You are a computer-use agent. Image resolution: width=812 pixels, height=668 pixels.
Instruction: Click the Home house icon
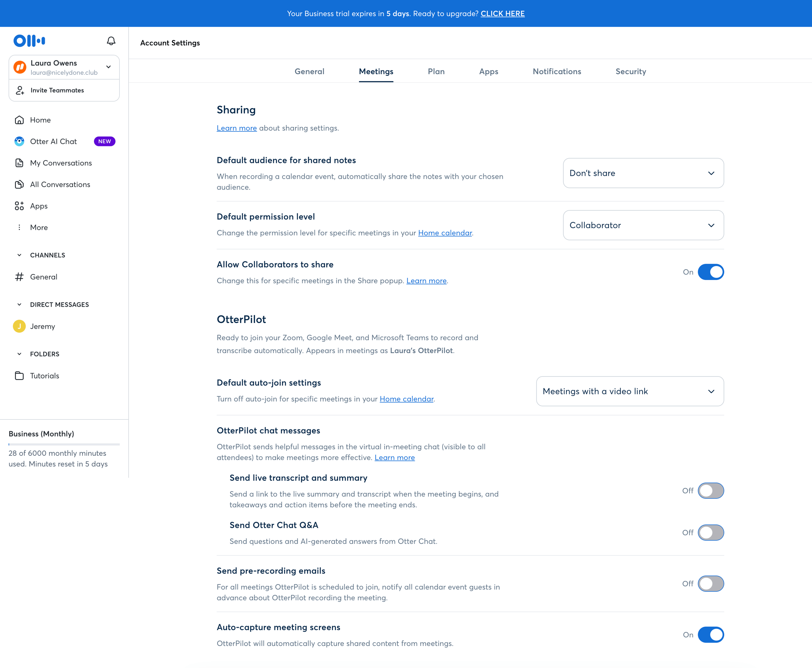(19, 120)
